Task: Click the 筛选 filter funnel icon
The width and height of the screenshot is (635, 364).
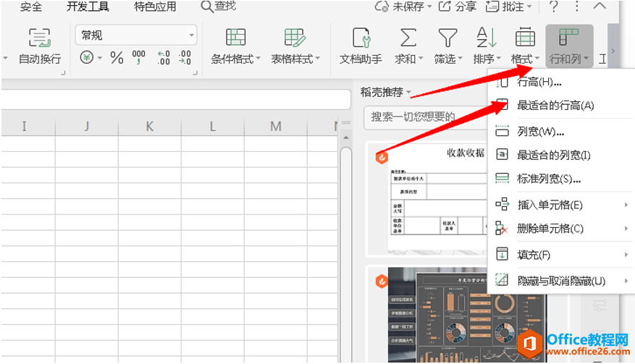Action: point(447,38)
